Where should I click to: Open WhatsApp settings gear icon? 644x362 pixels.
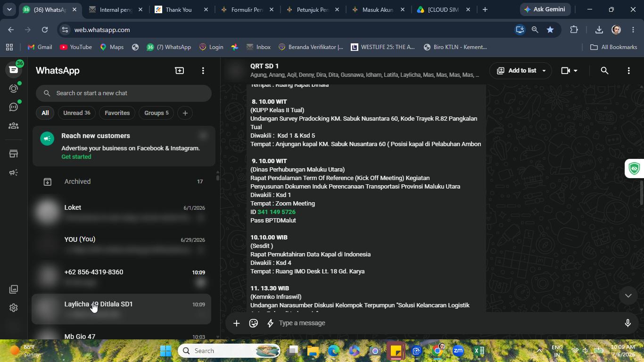(14, 308)
